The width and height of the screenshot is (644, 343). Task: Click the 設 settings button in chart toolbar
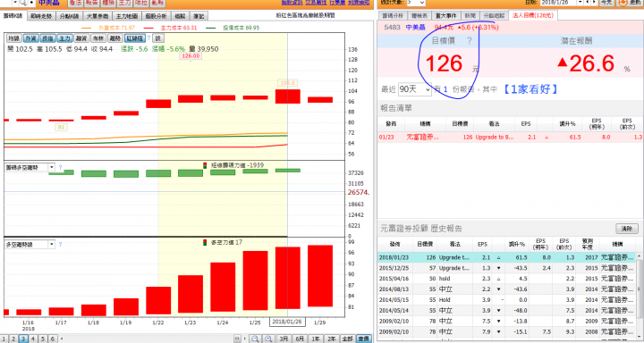coord(158,38)
